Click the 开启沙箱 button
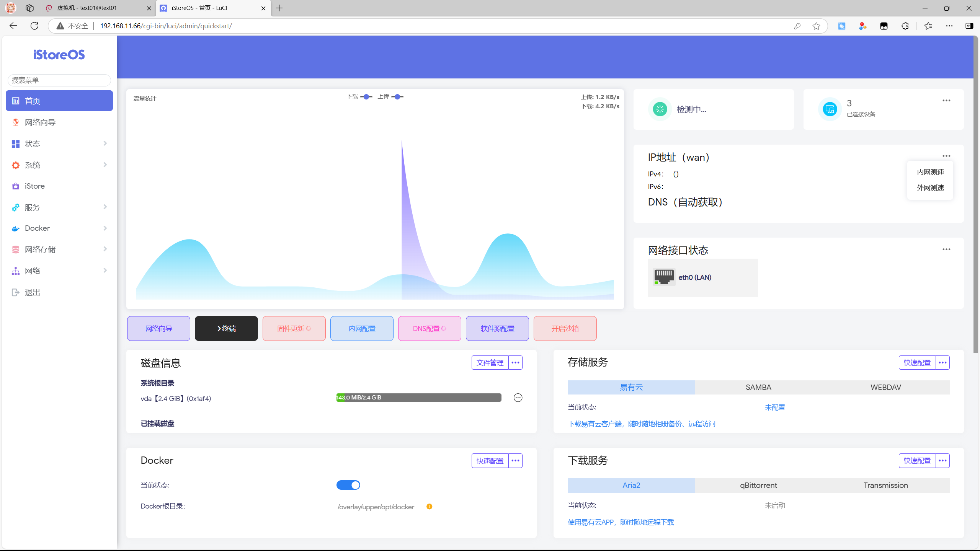The image size is (980, 551). click(565, 328)
